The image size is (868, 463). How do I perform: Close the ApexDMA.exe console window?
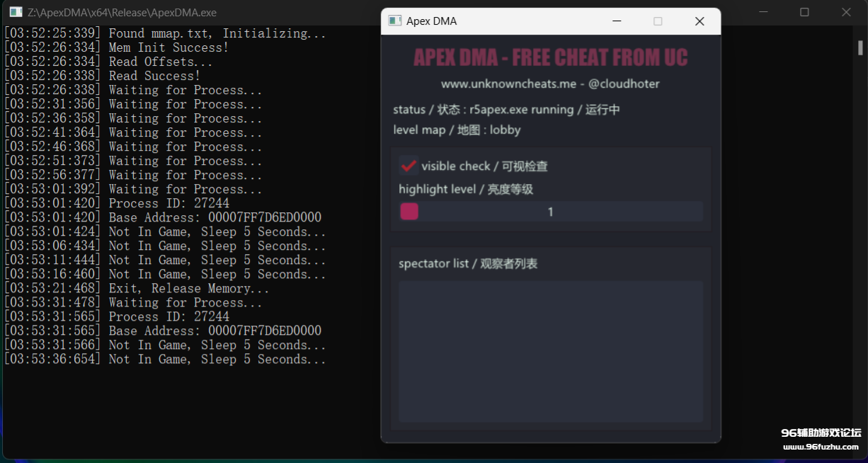pos(846,12)
